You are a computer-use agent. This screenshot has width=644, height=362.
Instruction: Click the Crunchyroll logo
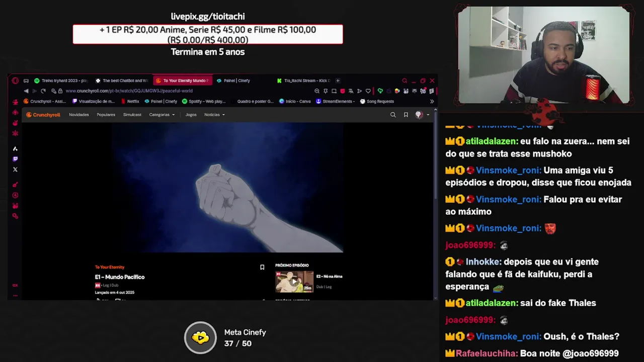point(43,115)
